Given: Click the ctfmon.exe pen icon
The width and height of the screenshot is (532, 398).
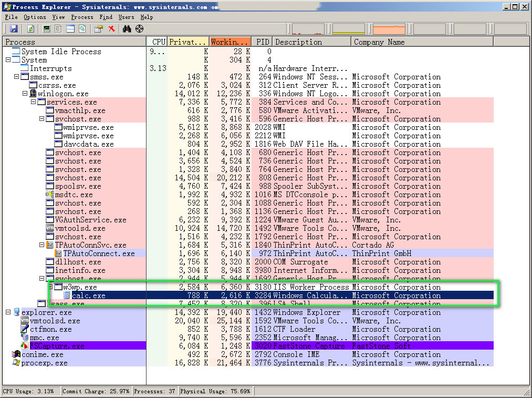Looking at the screenshot, I should [x=25, y=329].
